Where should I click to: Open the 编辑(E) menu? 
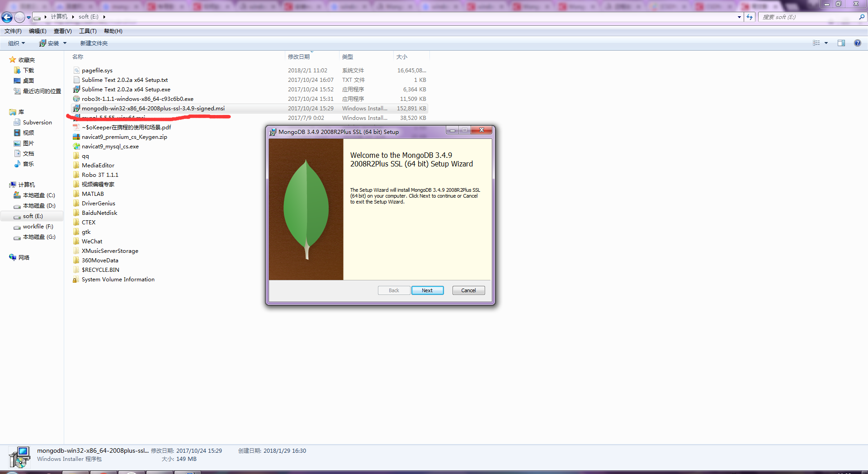[x=38, y=31]
